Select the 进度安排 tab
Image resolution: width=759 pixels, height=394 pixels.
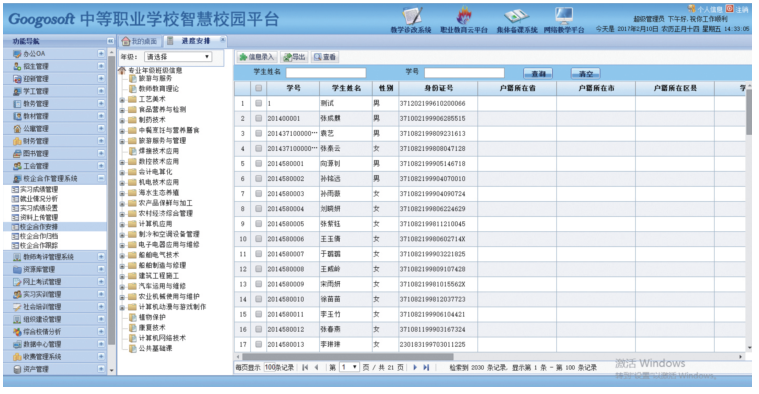[196, 41]
